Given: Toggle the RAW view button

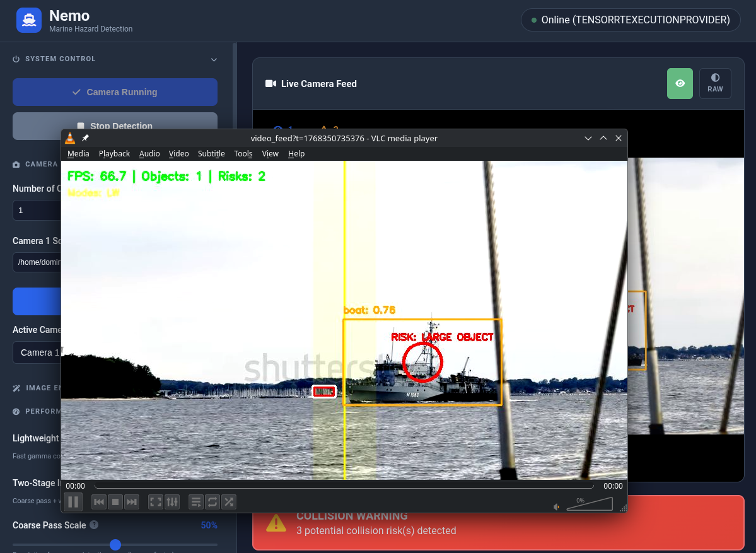Looking at the screenshot, I should pyautogui.click(x=715, y=83).
